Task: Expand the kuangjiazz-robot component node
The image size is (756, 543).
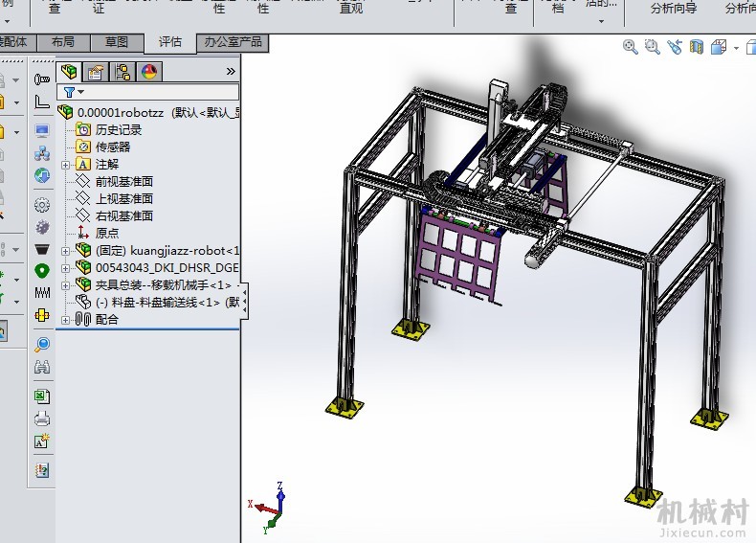Action: pos(66,251)
